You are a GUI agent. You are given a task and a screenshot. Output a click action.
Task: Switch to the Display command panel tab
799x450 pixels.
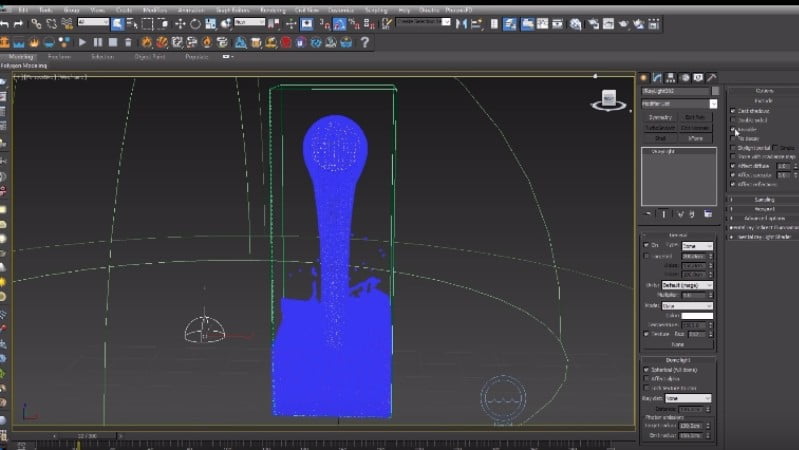coord(698,77)
